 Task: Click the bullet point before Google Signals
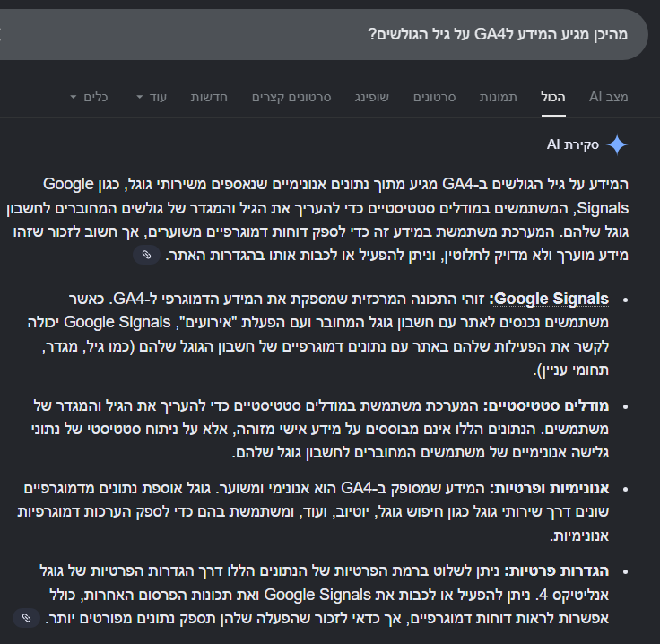(x=624, y=299)
